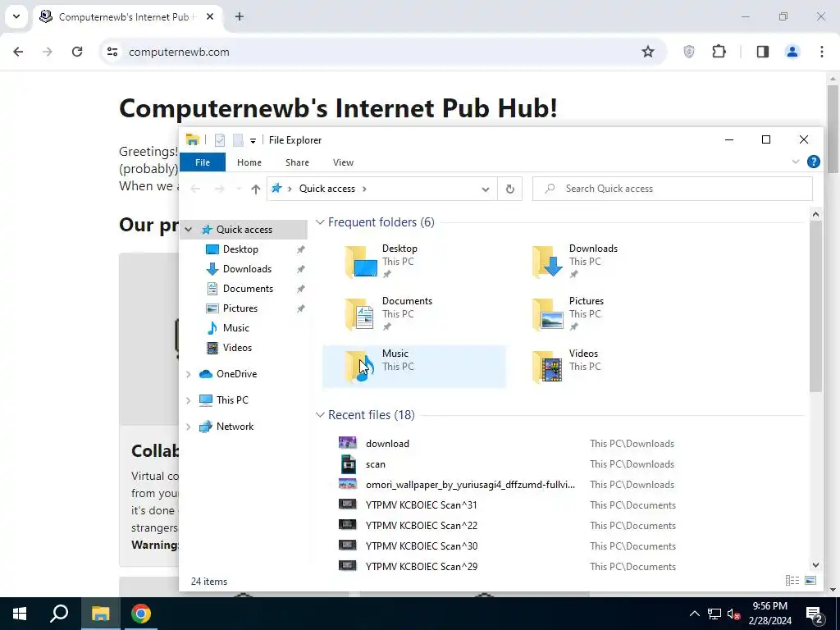The width and height of the screenshot is (840, 630).
Task: Click the muted volume tray icon
Action: pyautogui.click(x=733, y=614)
